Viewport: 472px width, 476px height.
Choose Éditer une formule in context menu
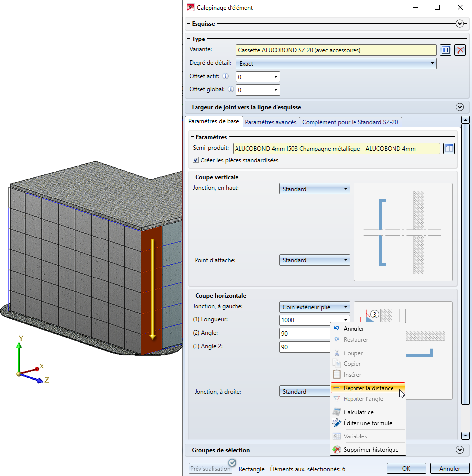[367, 423]
